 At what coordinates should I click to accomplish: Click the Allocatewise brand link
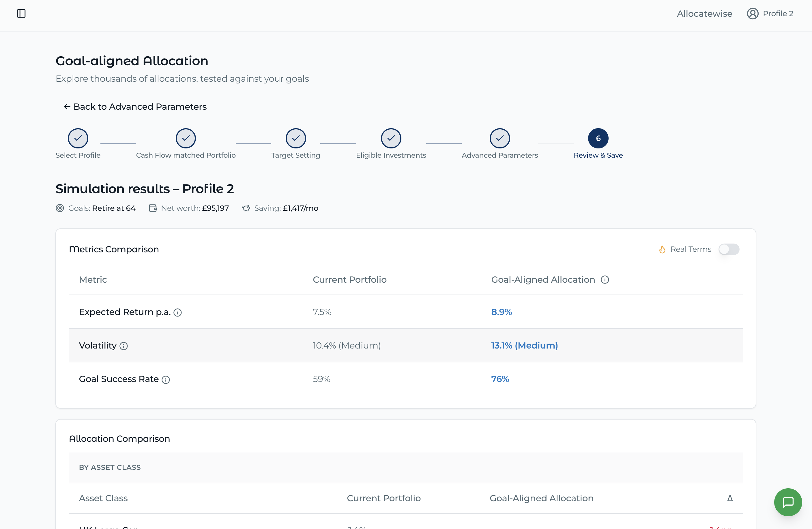(705, 14)
